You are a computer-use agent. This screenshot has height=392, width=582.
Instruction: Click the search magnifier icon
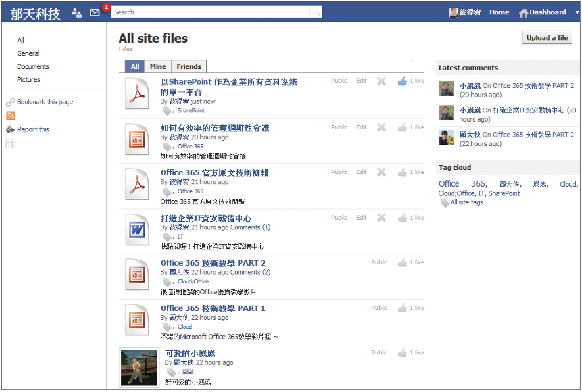(316, 13)
